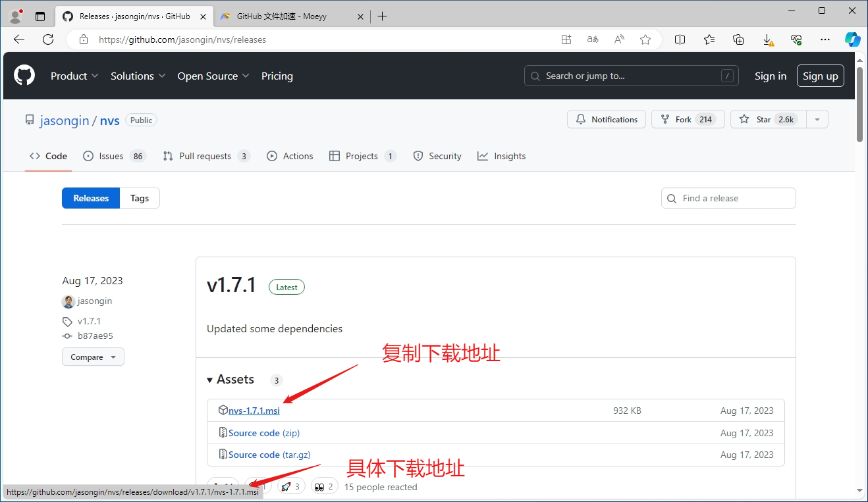Viewport: 868px width, 502px height.
Task: Open the v1.7.1 tag link
Action: [89, 322]
